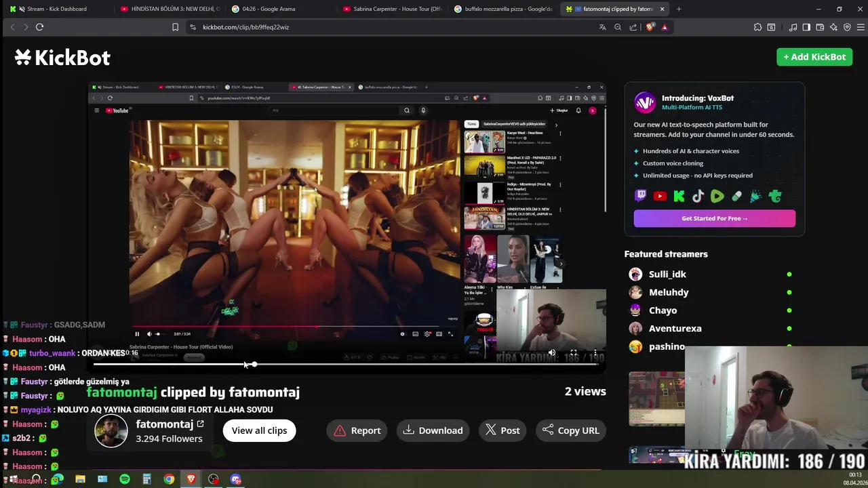The width and height of the screenshot is (868, 488).
Task: Click Get Started For Free button
Action: [714, 218]
